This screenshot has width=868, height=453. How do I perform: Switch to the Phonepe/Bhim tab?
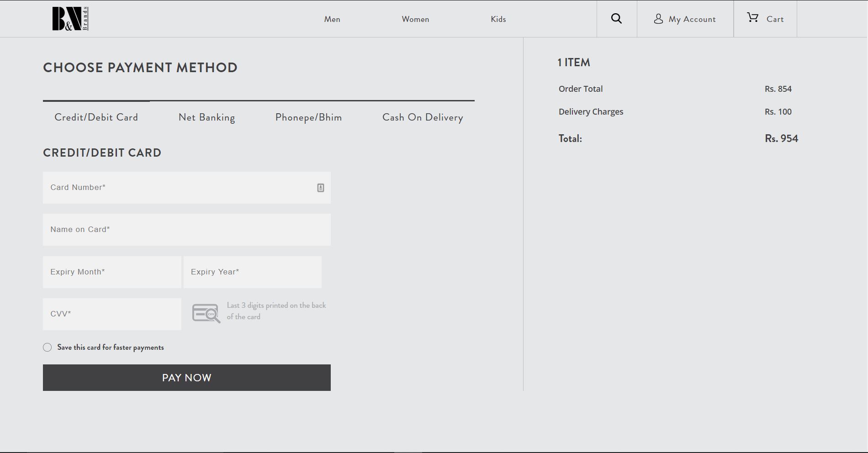point(308,117)
